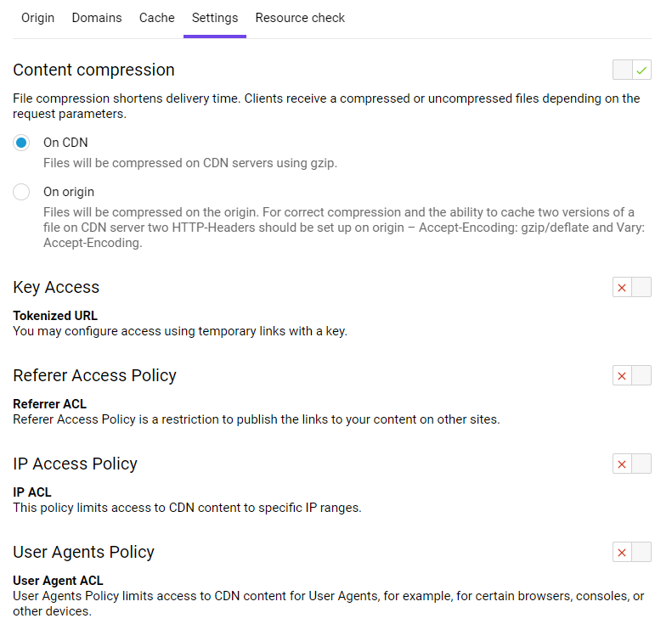Click the red X icon for User Agents Policy
Viewport: 672px width, 624px height.
point(622,552)
